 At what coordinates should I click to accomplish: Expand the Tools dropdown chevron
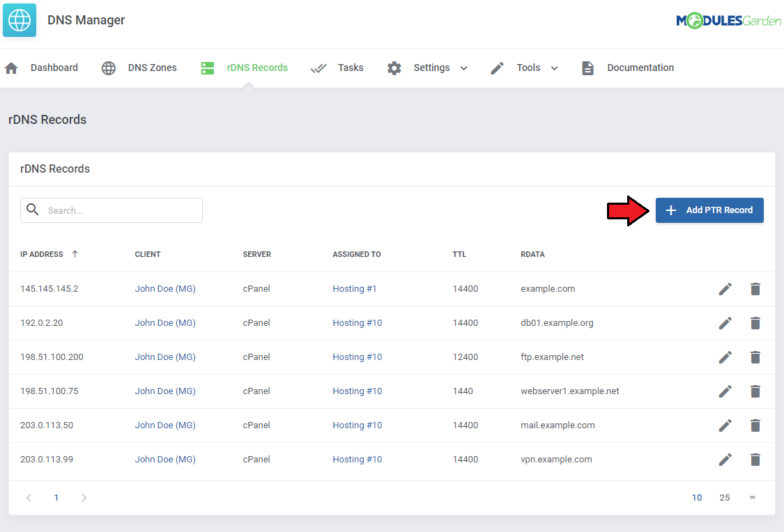555,68
